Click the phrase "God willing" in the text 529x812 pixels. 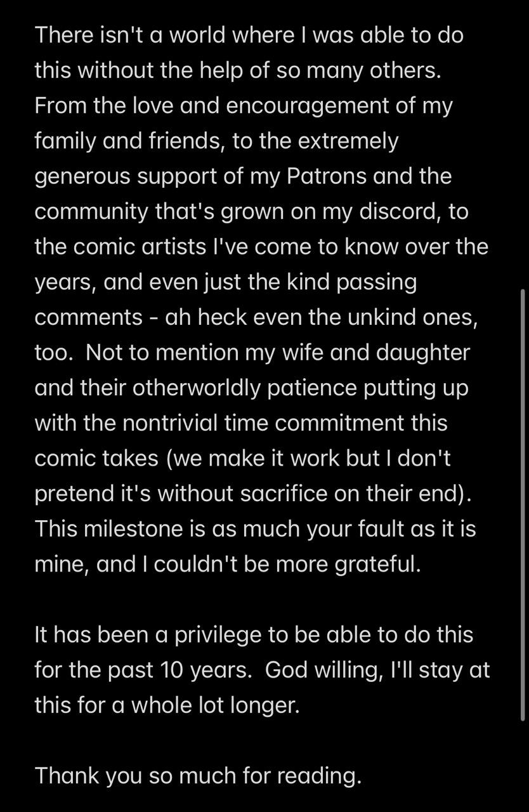click(x=320, y=671)
